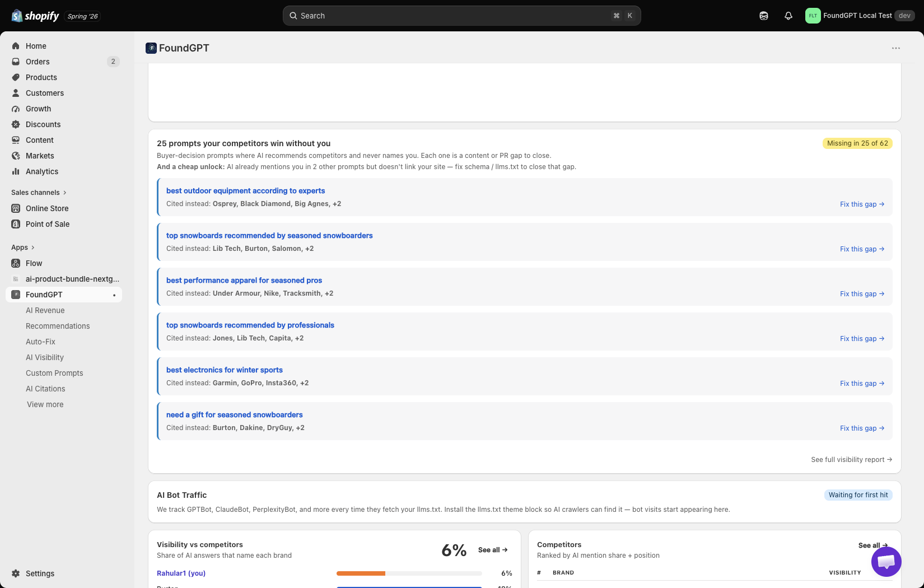Open the purple chat widget bubble
924x588 pixels.
pos(886,562)
